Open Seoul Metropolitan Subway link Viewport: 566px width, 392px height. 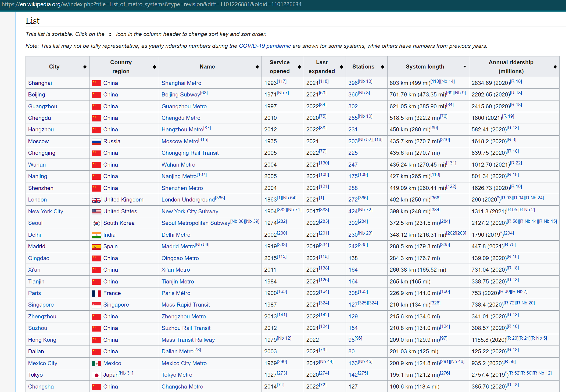(x=196, y=223)
